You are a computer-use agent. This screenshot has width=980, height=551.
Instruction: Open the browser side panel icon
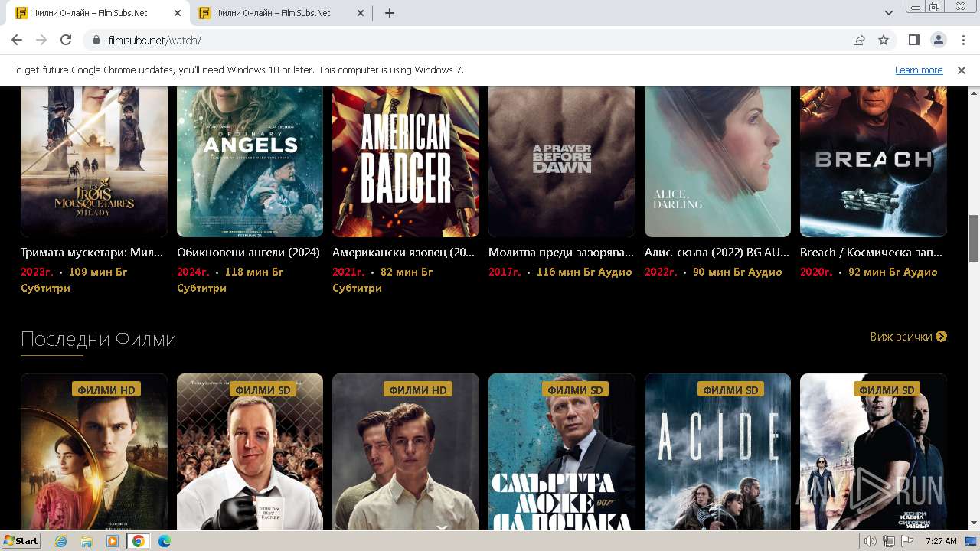click(x=913, y=40)
